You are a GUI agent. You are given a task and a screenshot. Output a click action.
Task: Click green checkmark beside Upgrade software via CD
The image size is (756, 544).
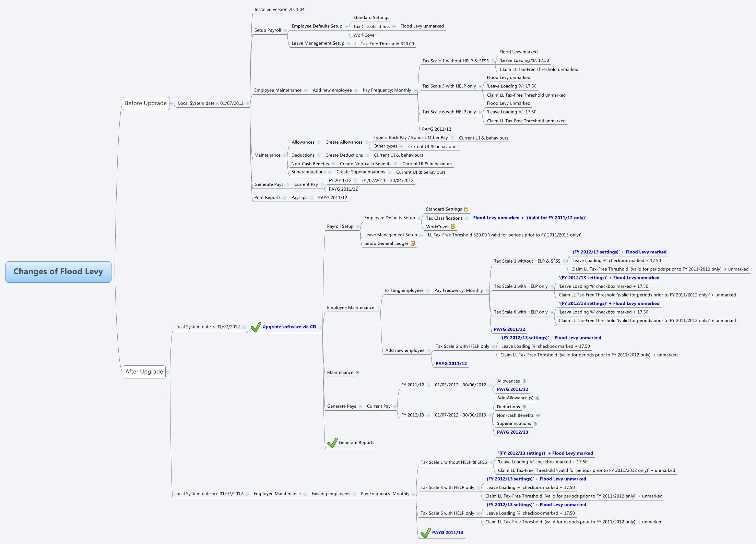pyautogui.click(x=256, y=327)
